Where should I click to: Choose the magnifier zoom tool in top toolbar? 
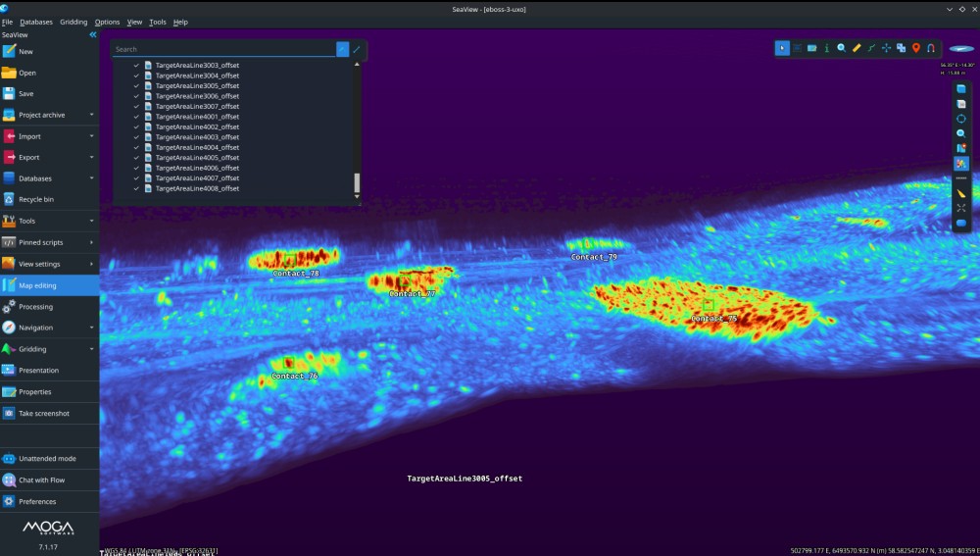click(841, 48)
